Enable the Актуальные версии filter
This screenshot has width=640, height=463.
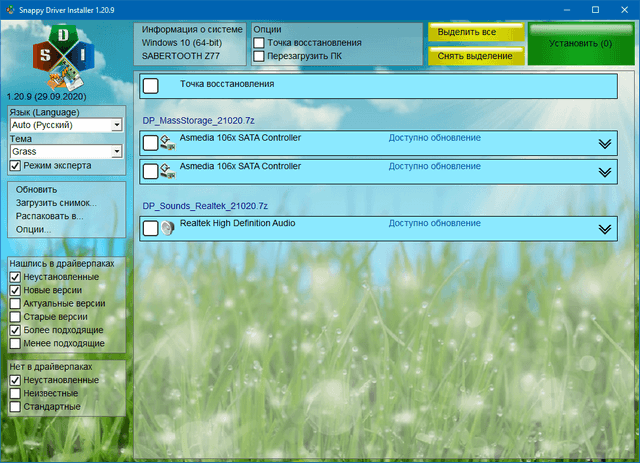[15, 302]
